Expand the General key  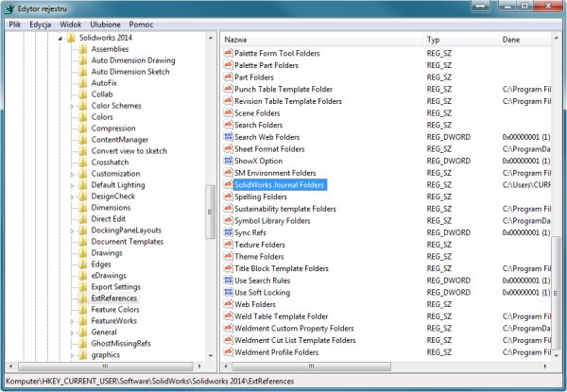click(x=72, y=332)
